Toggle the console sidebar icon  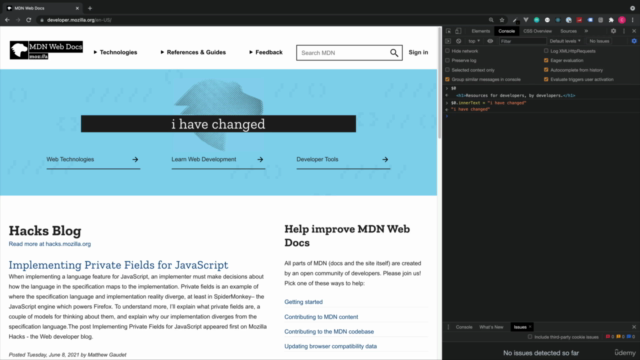448,41
